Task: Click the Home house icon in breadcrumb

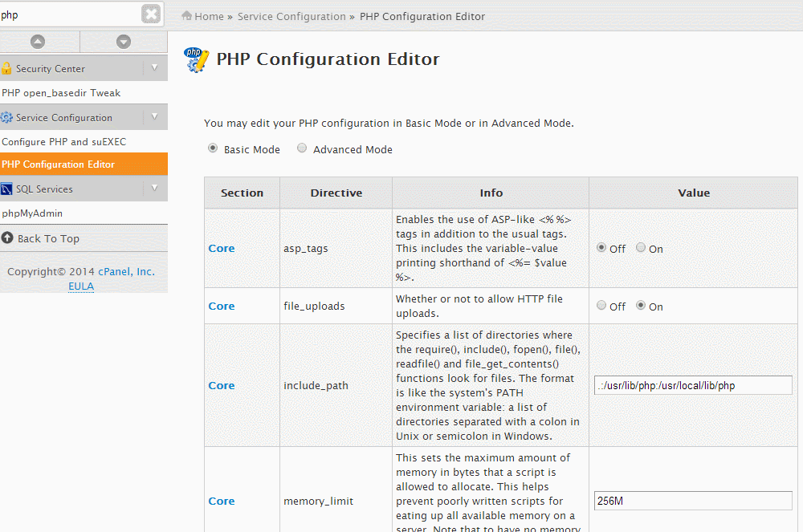Action: [x=187, y=16]
